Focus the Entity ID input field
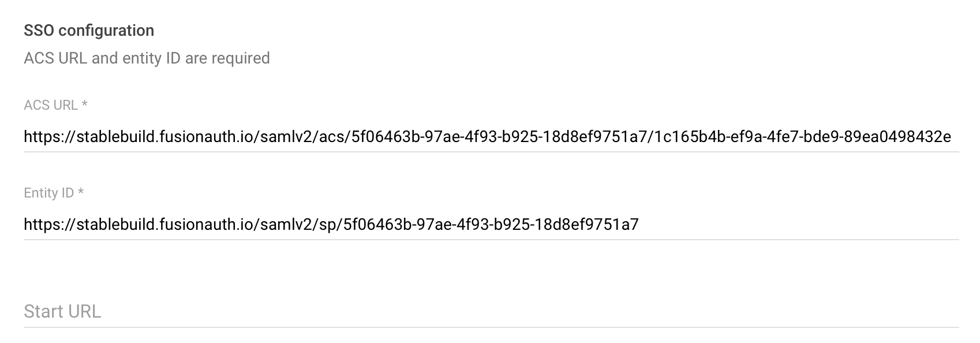Viewport: 980px width, 343px height. click(x=491, y=224)
